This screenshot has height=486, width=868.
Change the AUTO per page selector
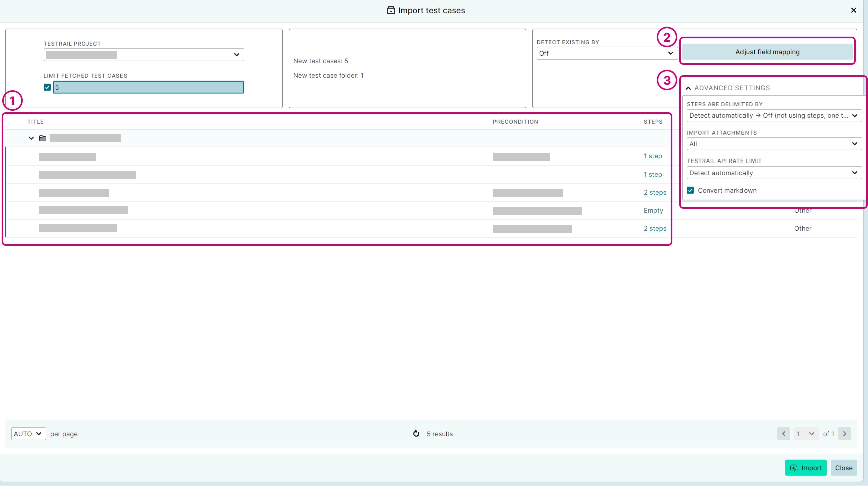click(28, 434)
